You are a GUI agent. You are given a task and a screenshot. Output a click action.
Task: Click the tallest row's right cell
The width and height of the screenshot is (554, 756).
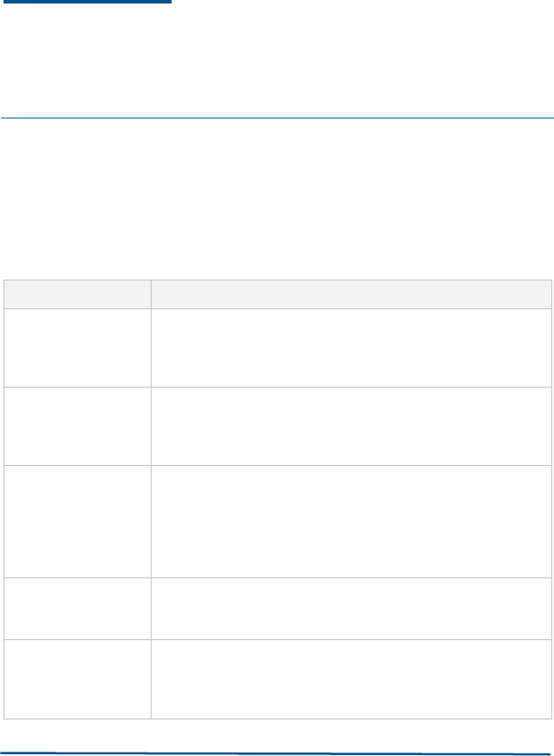point(351,522)
